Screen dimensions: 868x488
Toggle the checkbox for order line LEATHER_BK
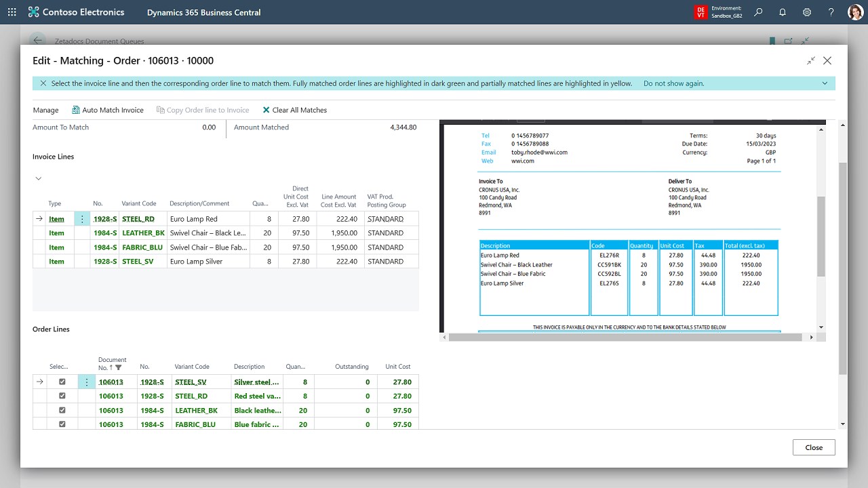click(62, 410)
